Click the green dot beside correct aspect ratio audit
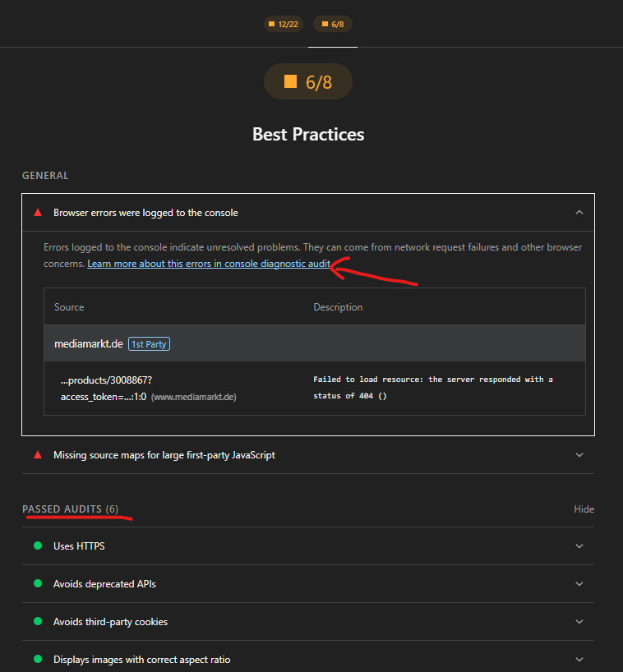 click(x=37, y=660)
